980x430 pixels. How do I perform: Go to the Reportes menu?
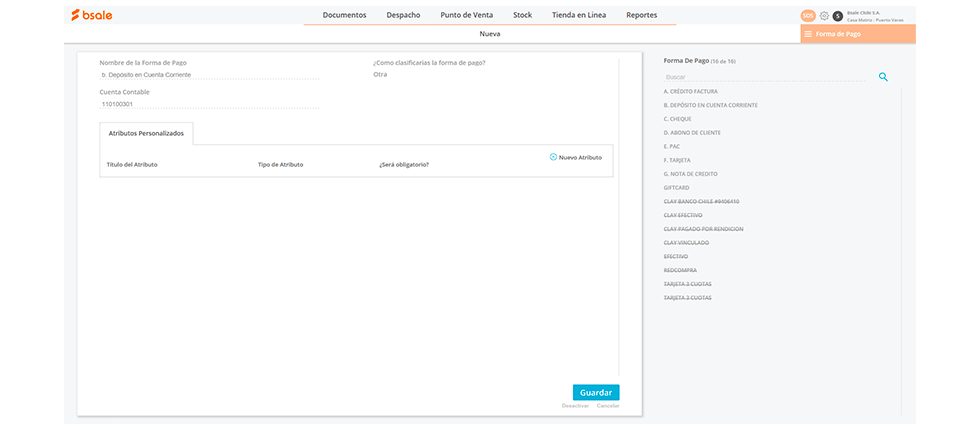(x=641, y=15)
